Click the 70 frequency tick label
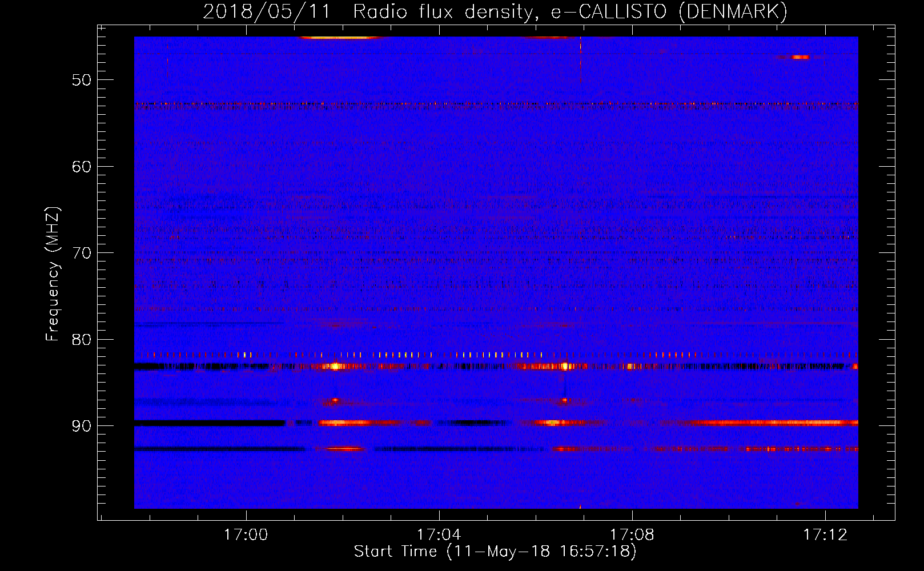Image resolution: width=924 pixels, height=571 pixels. click(82, 253)
